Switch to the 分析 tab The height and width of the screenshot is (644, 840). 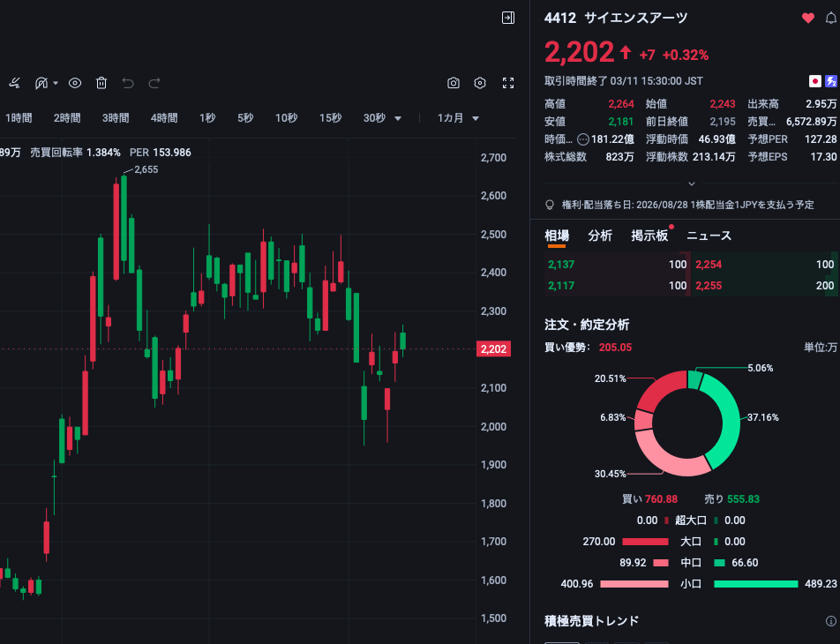pos(600,236)
